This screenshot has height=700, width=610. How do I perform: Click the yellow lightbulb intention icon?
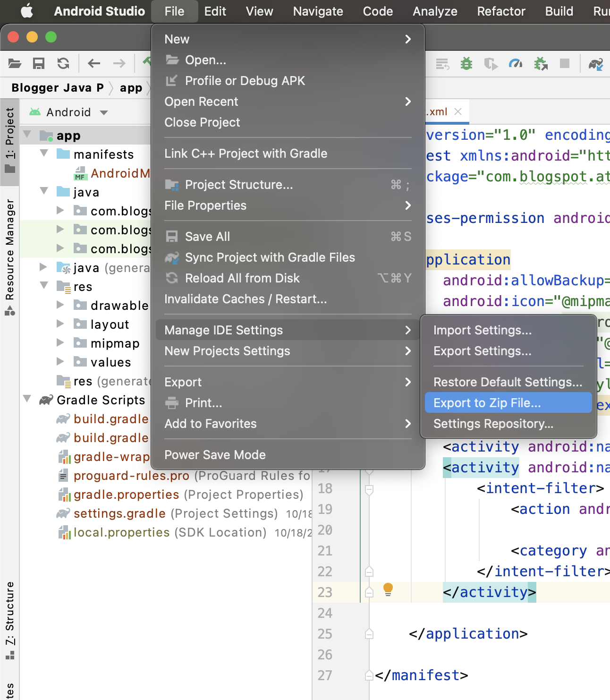pos(388,589)
